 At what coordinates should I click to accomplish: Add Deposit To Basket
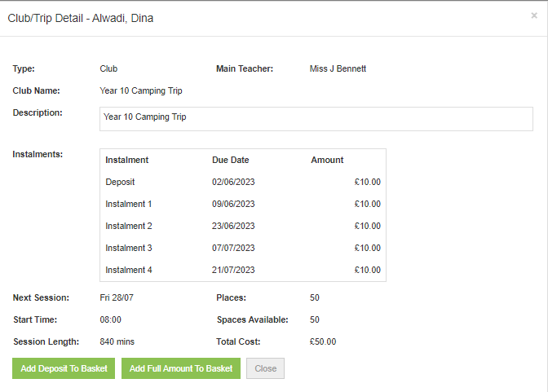(64, 368)
